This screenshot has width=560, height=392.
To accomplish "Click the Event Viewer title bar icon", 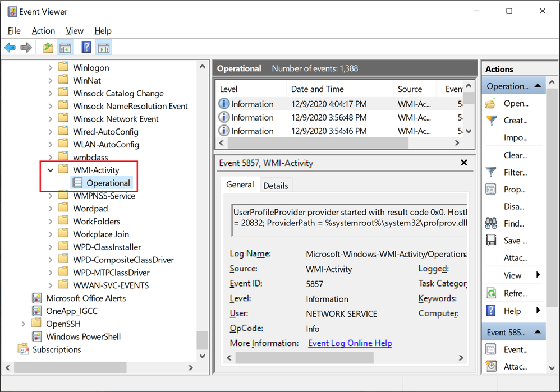I will tap(12, 11).
